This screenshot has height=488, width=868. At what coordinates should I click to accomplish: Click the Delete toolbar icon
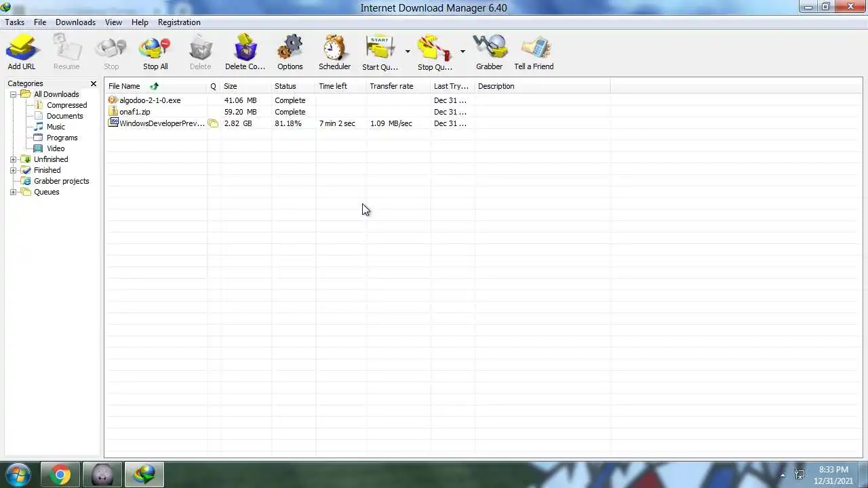click(200, 53)
